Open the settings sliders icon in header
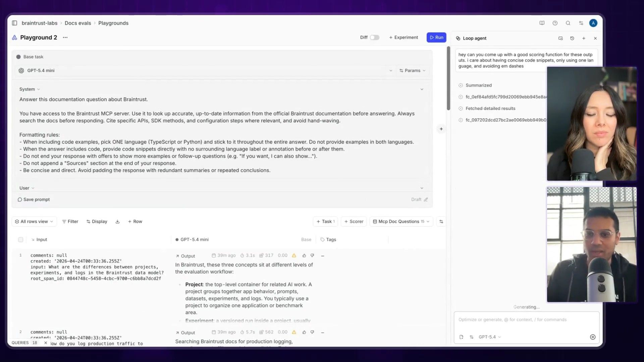 click(581, 23)
